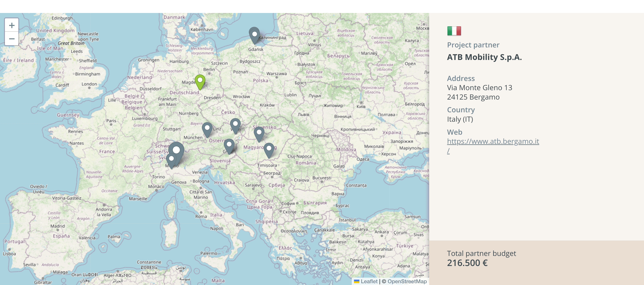Open the atb.bergamo.it website link

493,142
